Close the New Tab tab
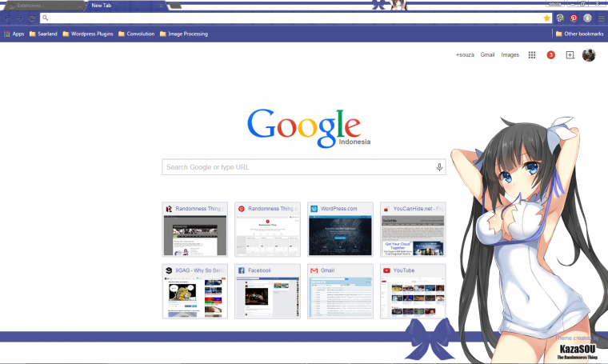The height and width of the screenshot is (364, 608). tap(161, 6)
